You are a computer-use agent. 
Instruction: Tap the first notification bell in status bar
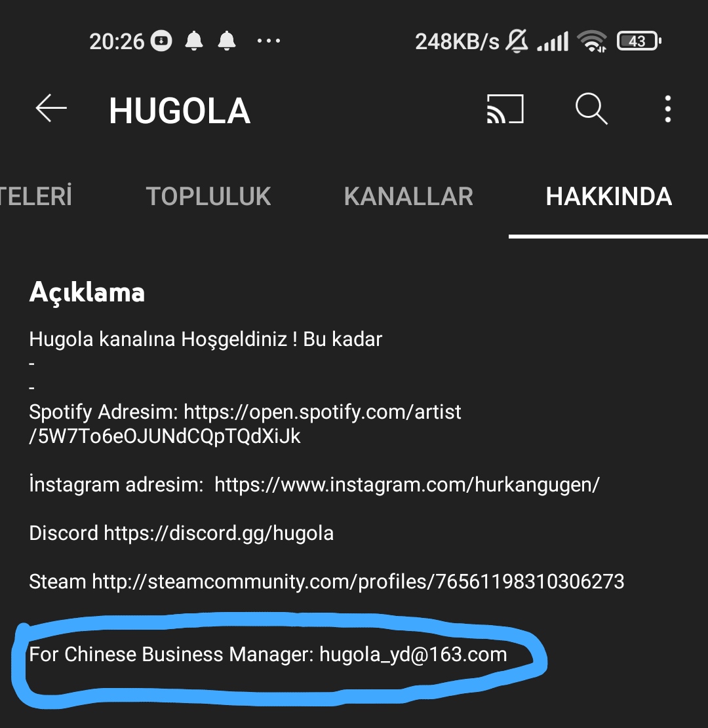point(194,41)
